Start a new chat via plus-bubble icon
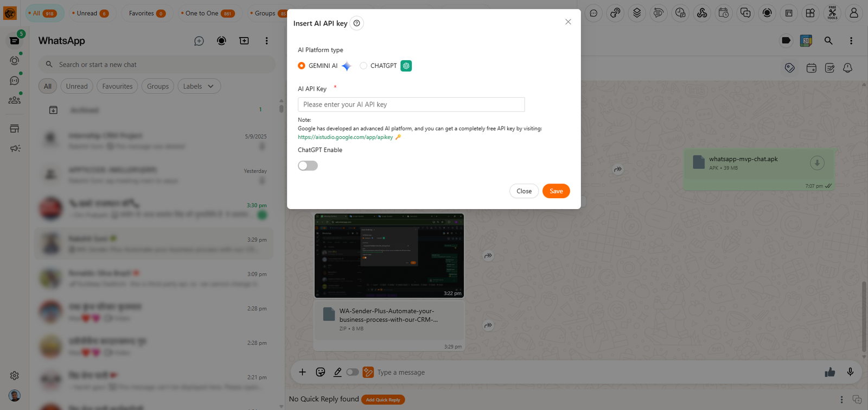The image size is (868, 410). pyautogui.click(x=199, y=41)
